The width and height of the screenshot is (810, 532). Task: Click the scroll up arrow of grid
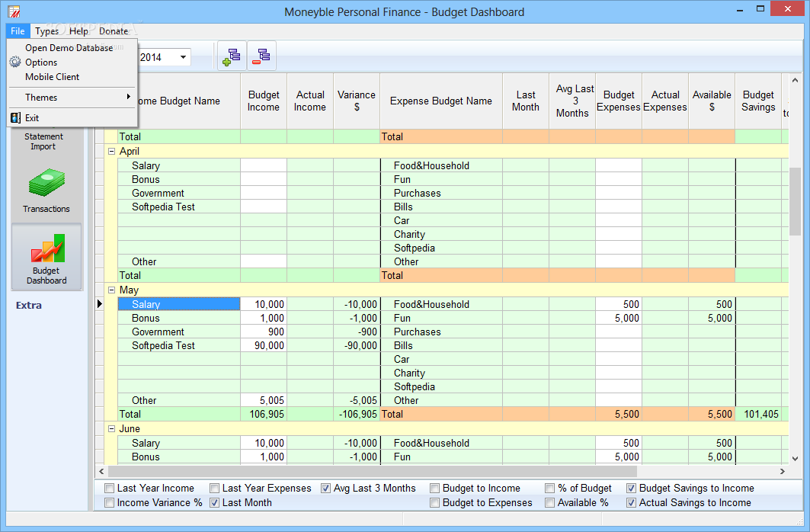[795, 81]
